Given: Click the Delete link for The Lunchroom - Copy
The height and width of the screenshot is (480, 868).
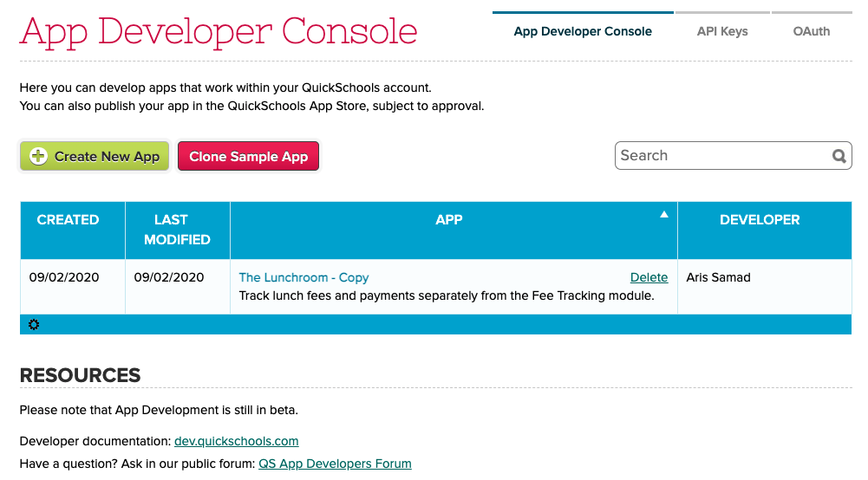Looking at the screenshot, I should (x=649, y=277).
